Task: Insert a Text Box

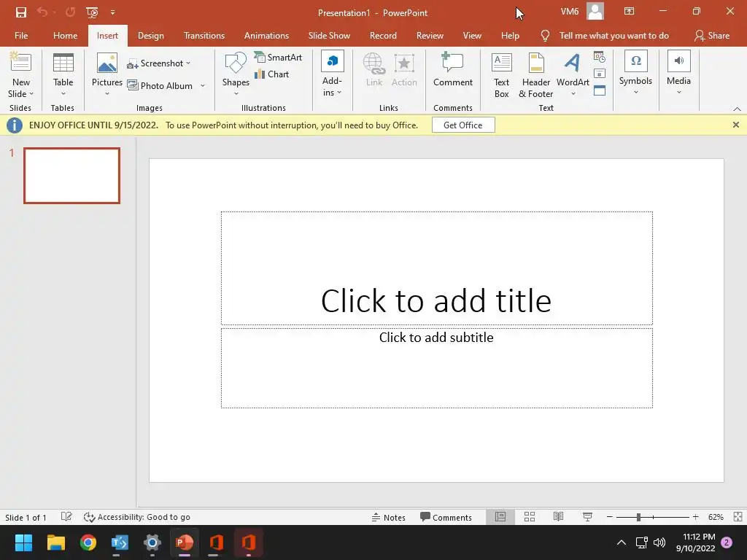Action: tap(501, 75)
